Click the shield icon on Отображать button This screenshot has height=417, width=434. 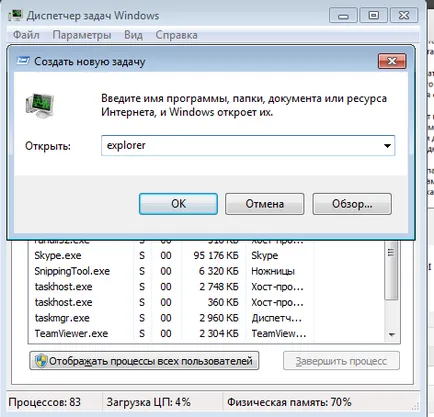click(41, 361)
